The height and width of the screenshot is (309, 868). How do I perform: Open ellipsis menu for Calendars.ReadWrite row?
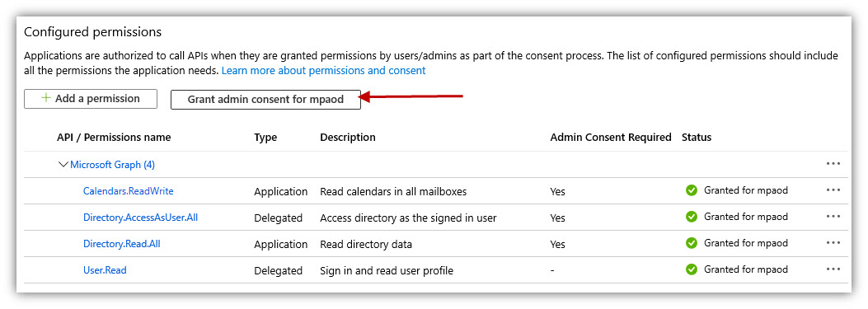(833, 190)
